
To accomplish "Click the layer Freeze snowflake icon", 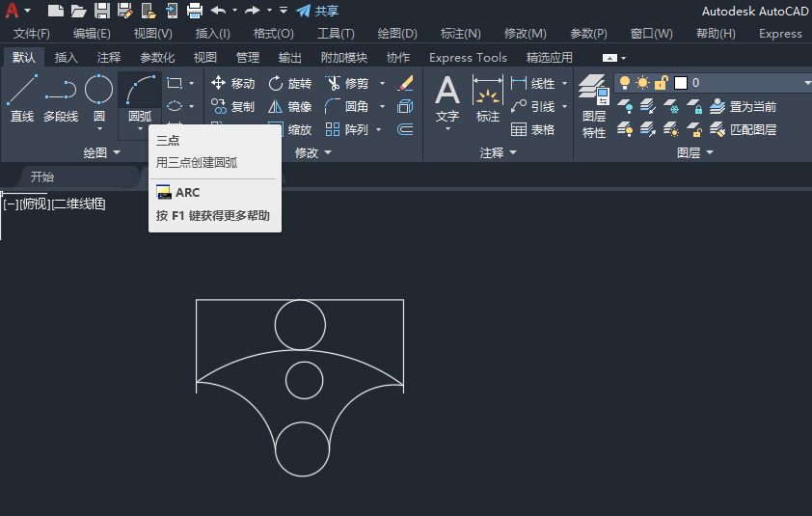I will [671, 106].
